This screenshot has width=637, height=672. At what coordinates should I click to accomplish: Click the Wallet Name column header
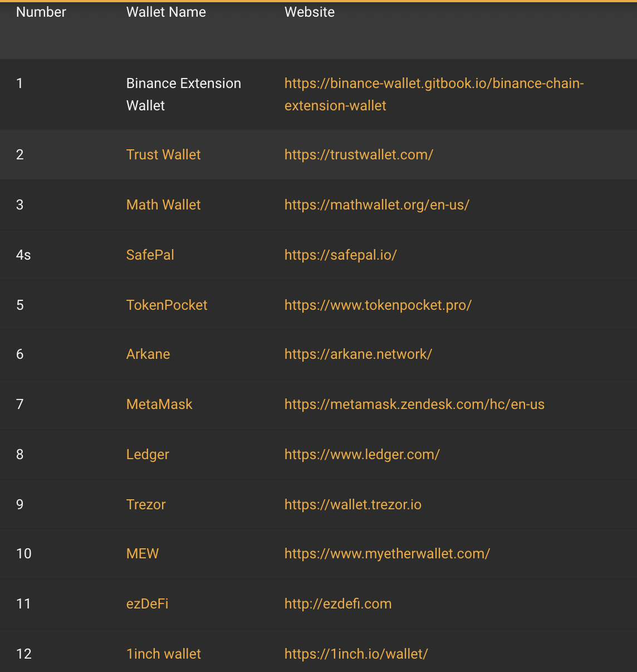pyautogui.click(x=166, y=12)
